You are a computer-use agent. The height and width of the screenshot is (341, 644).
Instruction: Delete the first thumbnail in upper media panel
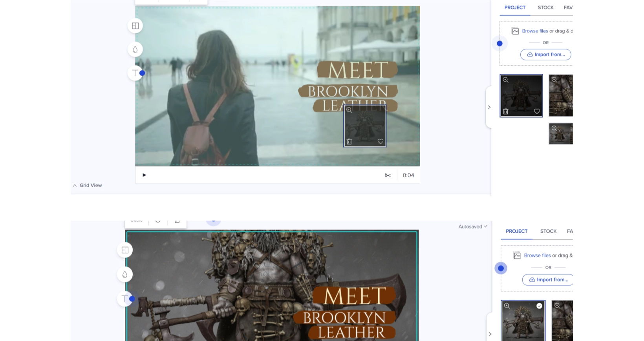pyautogui.click(x=506, y=111)
